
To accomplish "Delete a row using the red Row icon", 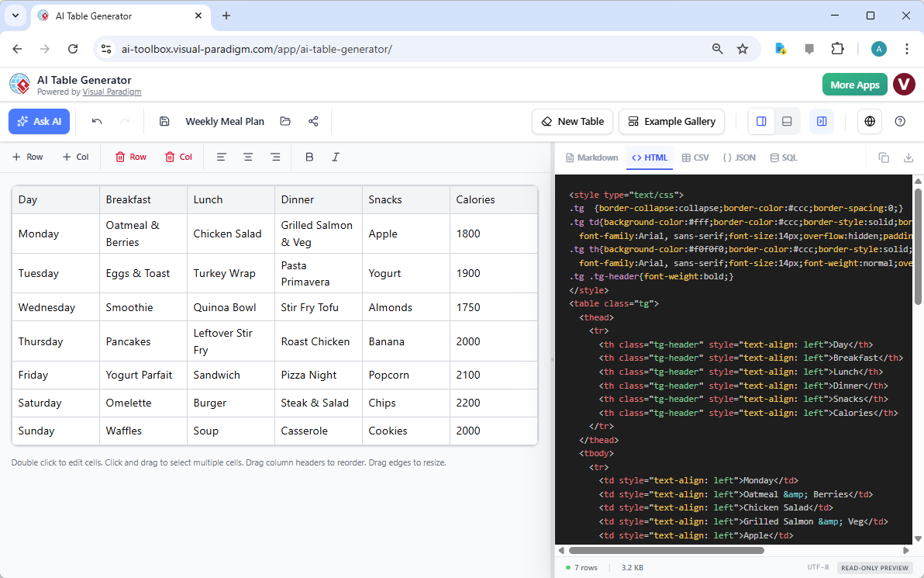I will [x=129, y=157].
